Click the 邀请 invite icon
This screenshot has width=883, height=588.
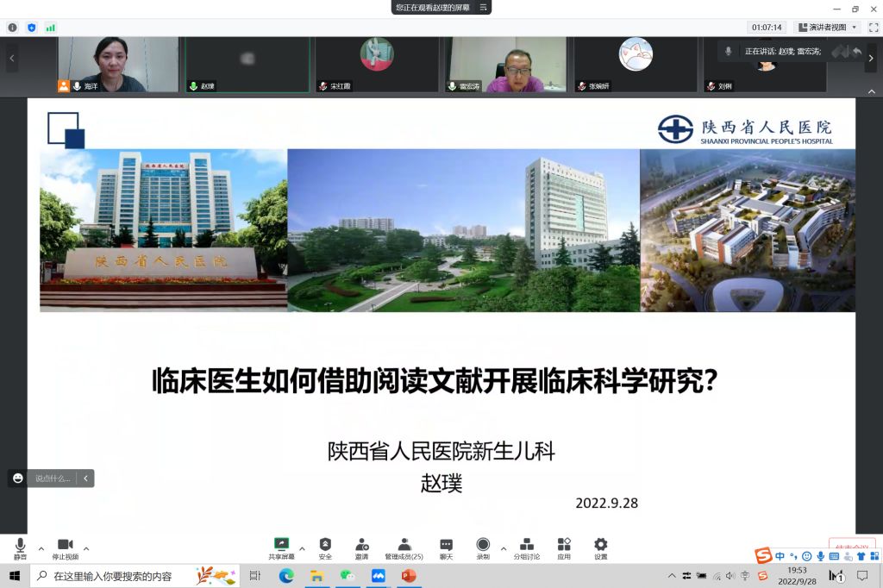pos(361,547)
